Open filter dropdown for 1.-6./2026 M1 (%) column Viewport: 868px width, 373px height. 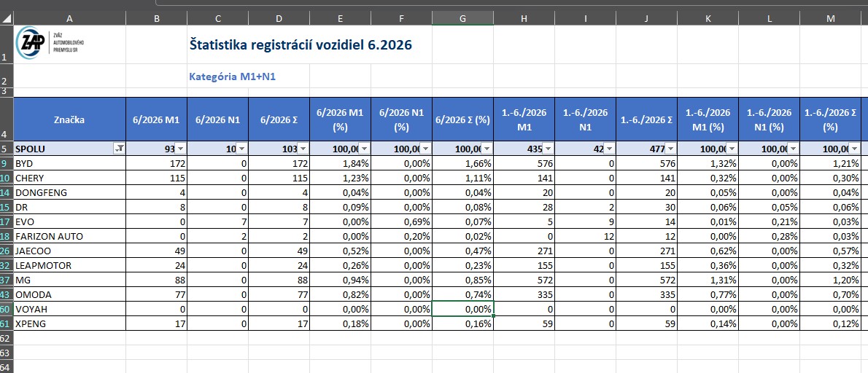(732, 149)
